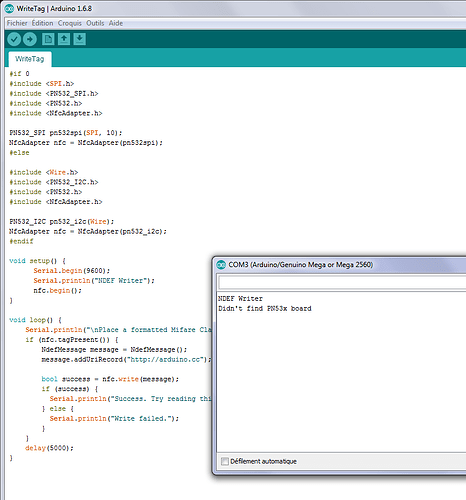Open the Croquis menu
The width and height of the screenshot is (466, 500).
point(70,23)
